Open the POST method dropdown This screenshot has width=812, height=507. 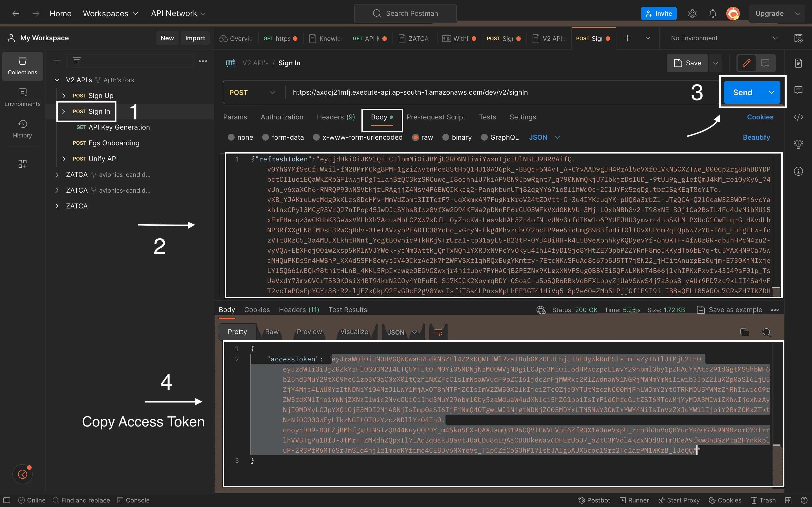click(x=252, y=93)
